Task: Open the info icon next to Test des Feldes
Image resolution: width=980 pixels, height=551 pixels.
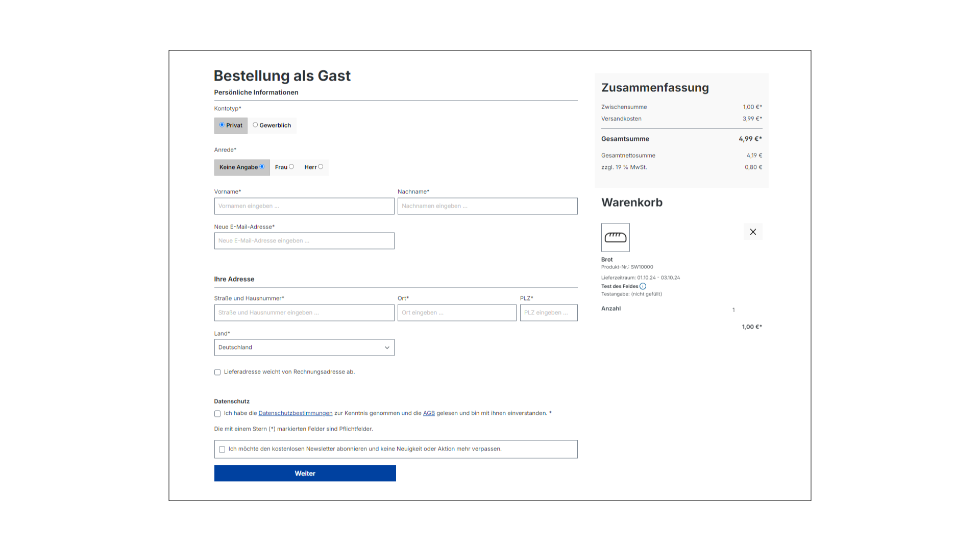Action: [x=643, y=286]
